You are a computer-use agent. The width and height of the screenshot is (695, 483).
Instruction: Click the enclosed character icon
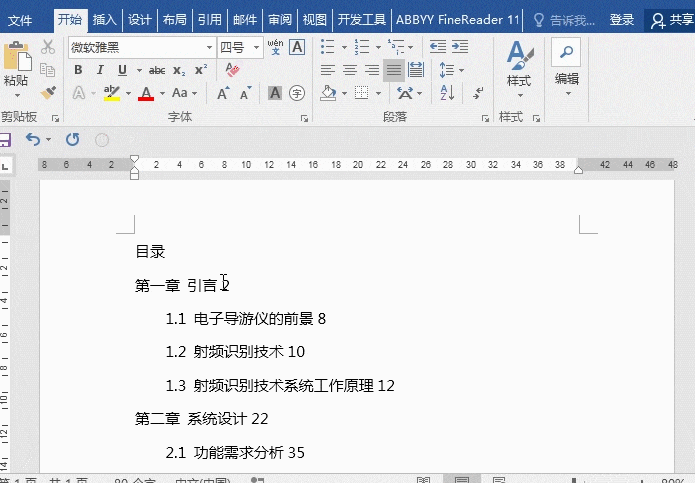point(297,93)
